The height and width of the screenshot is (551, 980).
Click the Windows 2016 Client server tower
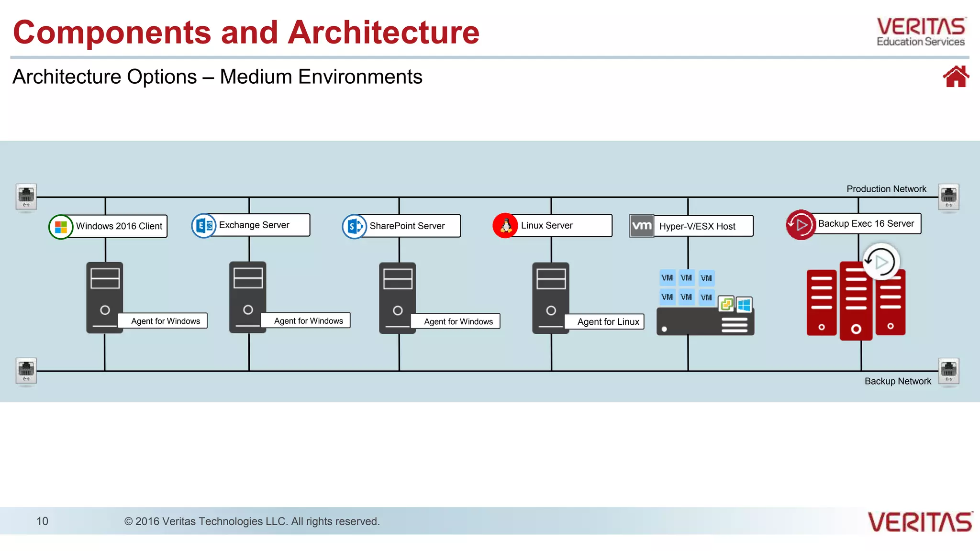(x=104, y=297)
